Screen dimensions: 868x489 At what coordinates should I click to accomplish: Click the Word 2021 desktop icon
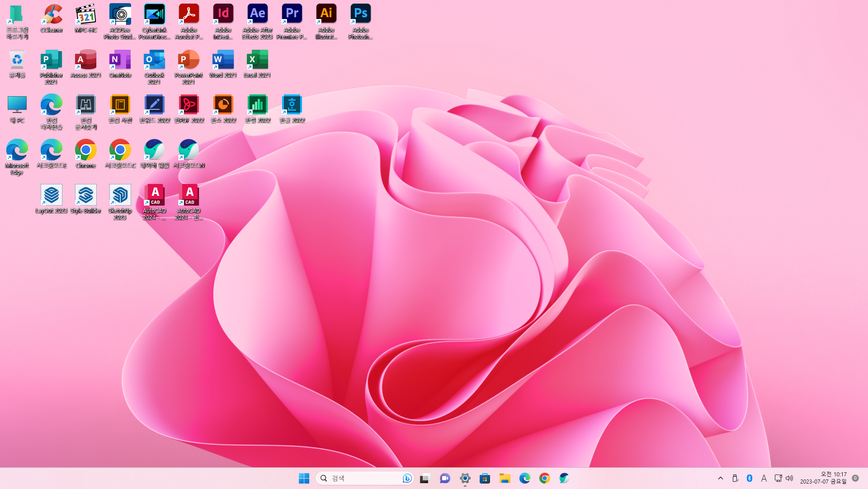click(223, 60)
